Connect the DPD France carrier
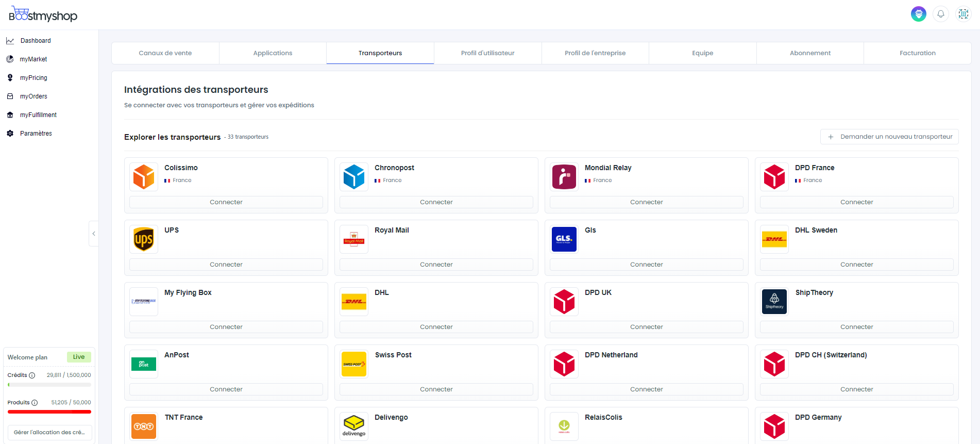Image resolution: width=980 pixels, height=444 pixels. coord(857,202)
